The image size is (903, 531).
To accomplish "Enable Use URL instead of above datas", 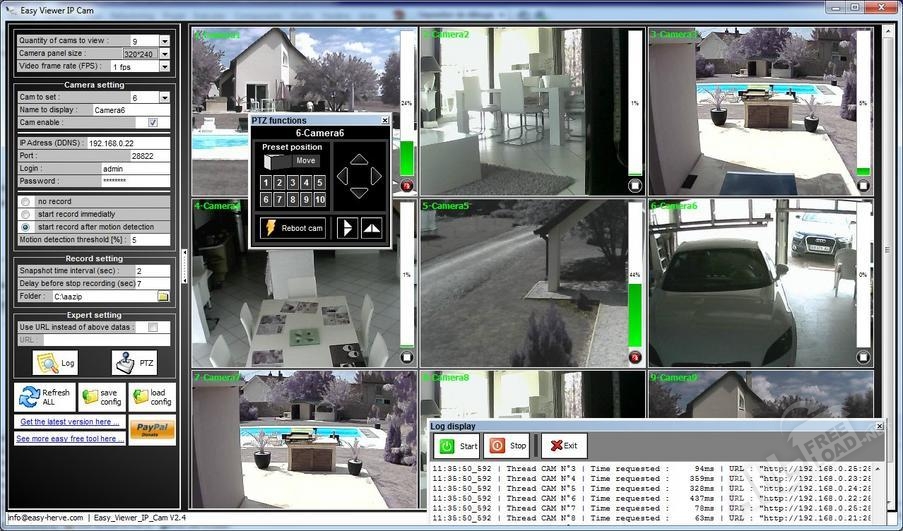I will 153,327.
